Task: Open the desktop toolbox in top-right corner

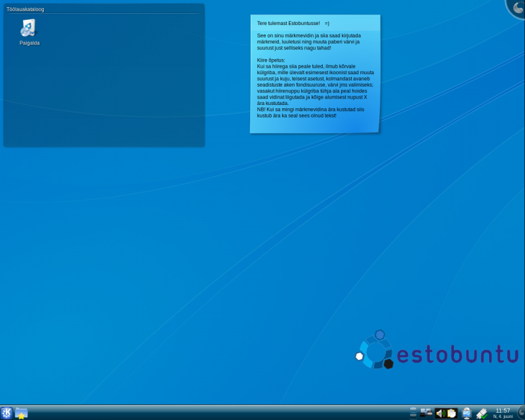Action: tap(516, 7)
